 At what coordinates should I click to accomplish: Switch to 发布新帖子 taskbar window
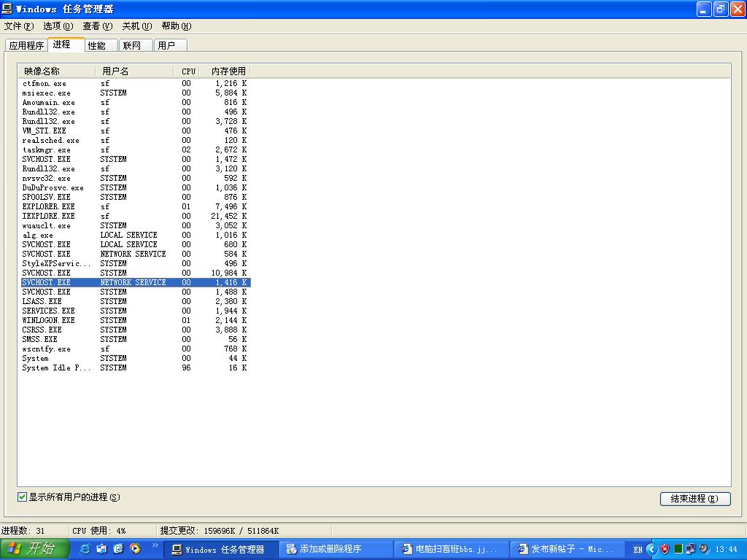(568, 550)
